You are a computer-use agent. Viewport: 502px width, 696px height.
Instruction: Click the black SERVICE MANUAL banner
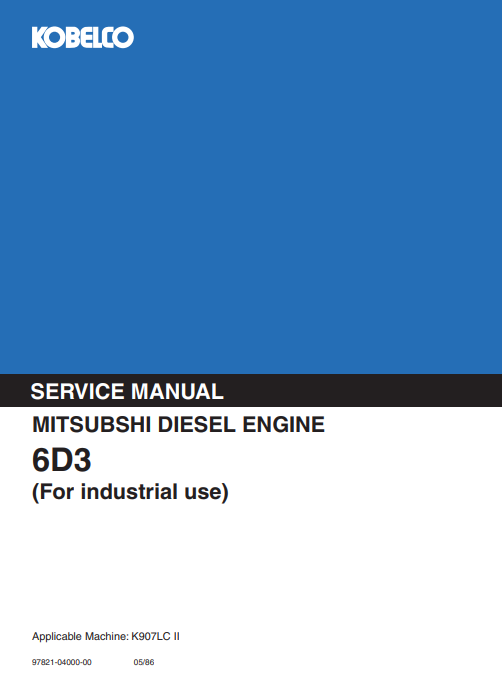coord(251,391)
